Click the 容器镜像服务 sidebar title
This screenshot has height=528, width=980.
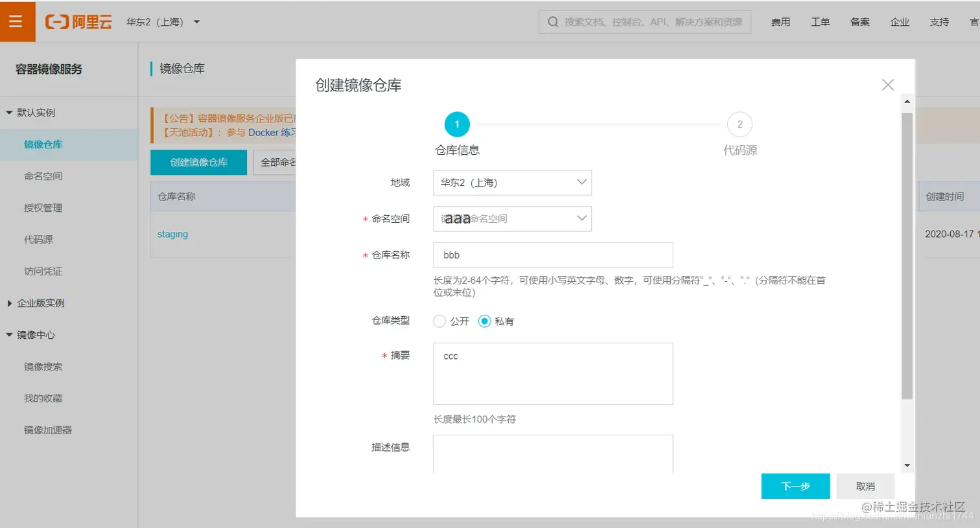(x=49, y=69)
